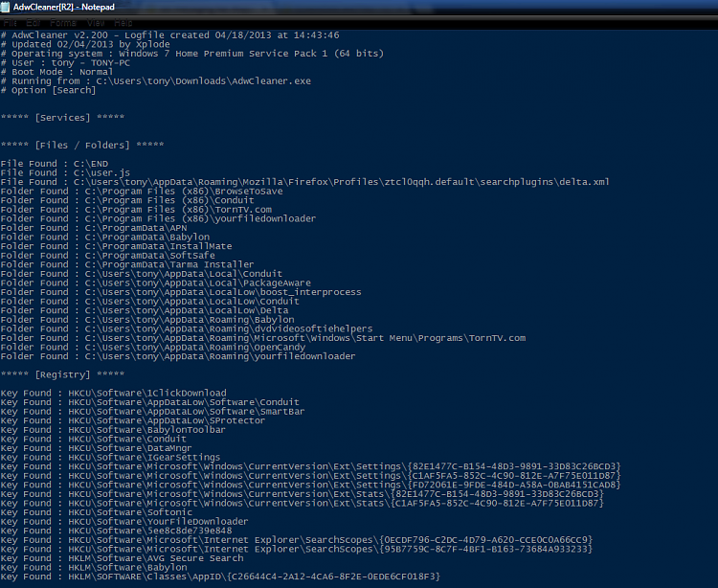Open the View menu
The image size is (718, 588).
coord(96,22)
